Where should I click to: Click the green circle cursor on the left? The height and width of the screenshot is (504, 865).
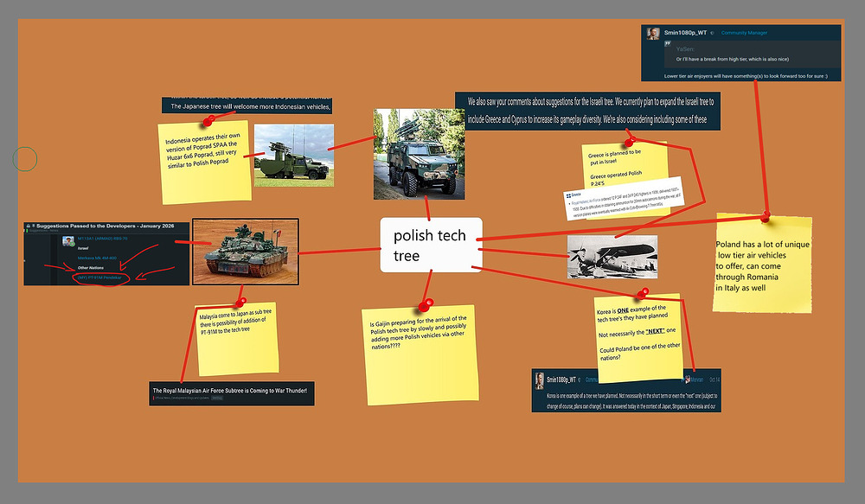26,159
